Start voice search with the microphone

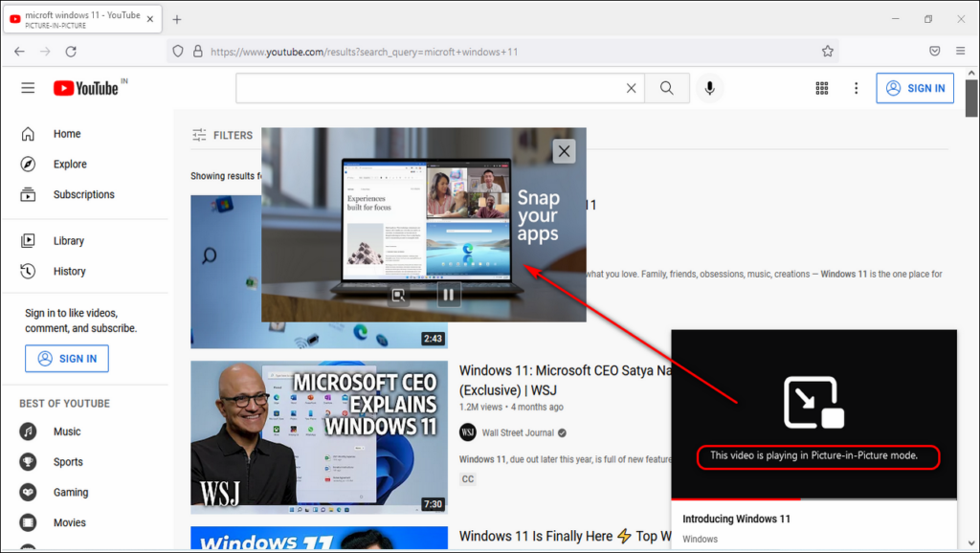pos(709,88)
